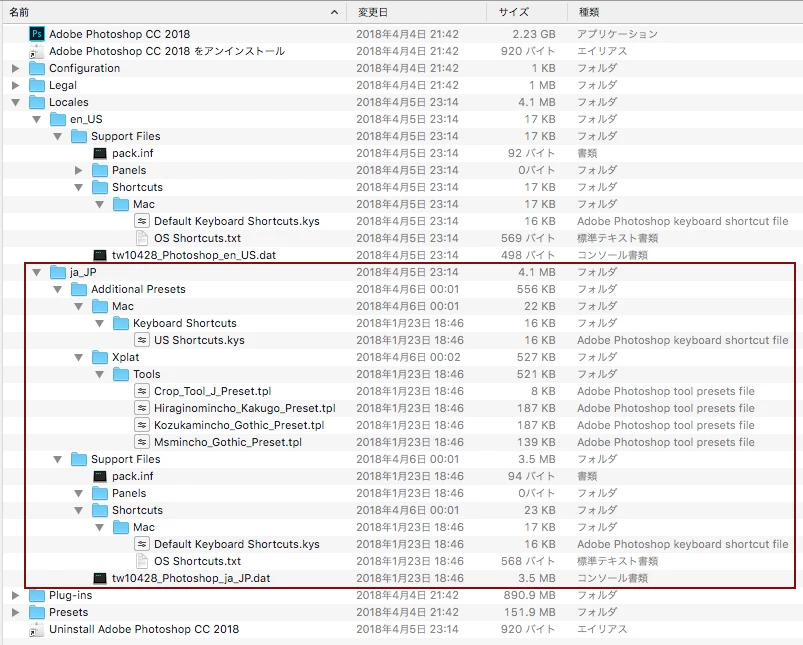Expand the Presets folder triangle

point(15,612)
